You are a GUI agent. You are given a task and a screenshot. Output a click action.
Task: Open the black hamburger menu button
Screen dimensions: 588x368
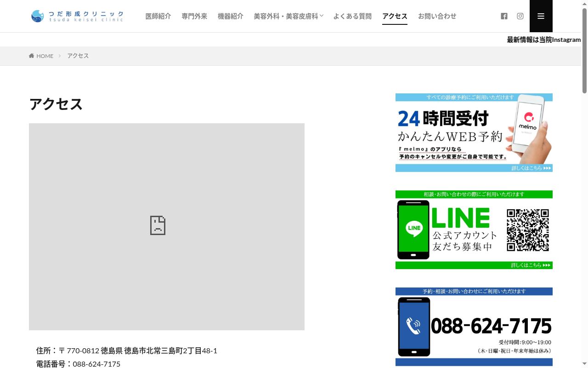tap(541, 16)
